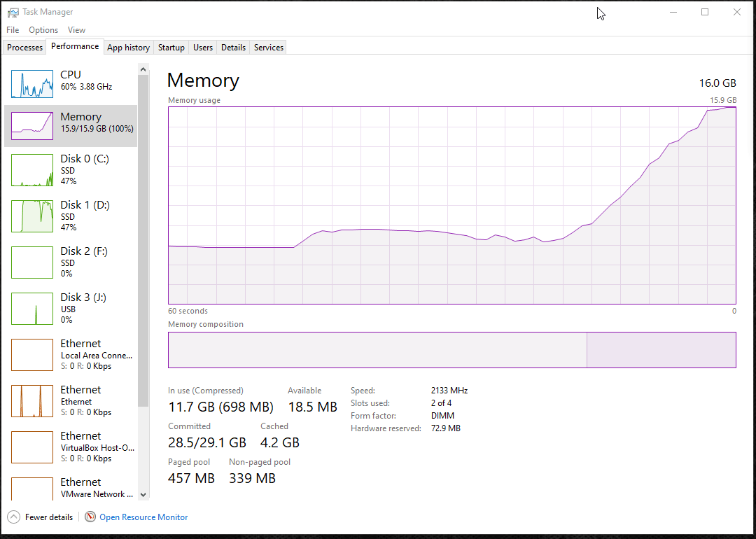Click the Resource Monitor icon
The width and height of the screenshot is (756, 539).
90,517
